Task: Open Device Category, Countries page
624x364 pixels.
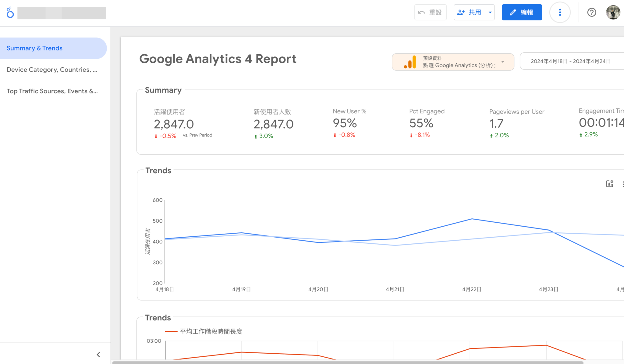Action: (52, 70)
